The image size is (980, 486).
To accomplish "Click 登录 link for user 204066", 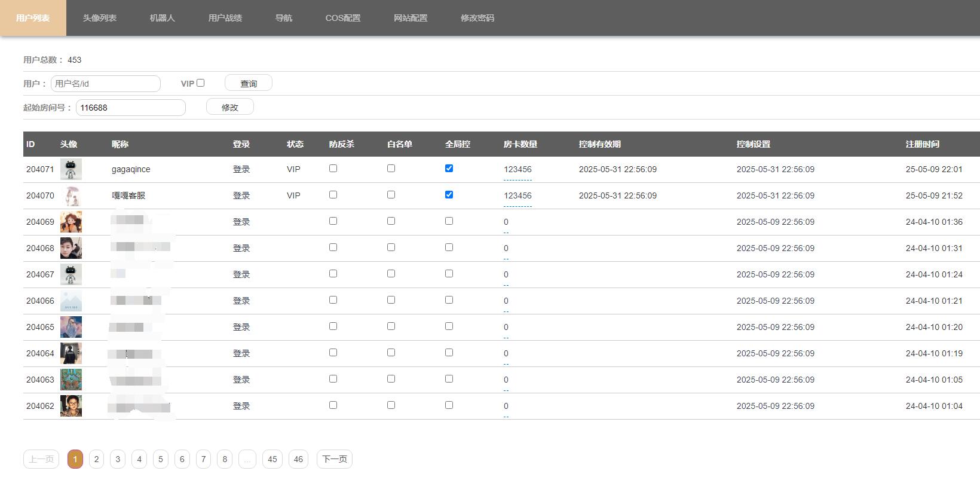I will tap(241, 301).
